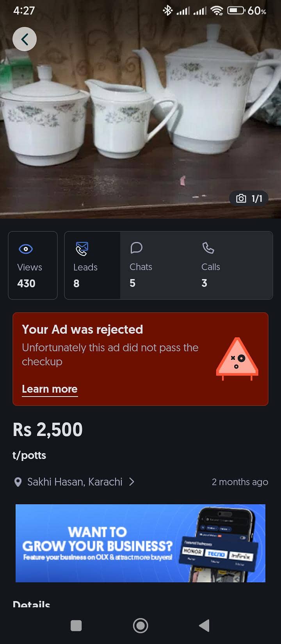281x644 pixels.
Task: Open Sakhi Hasan, Karachi location
Action: (x=75, y=482)
